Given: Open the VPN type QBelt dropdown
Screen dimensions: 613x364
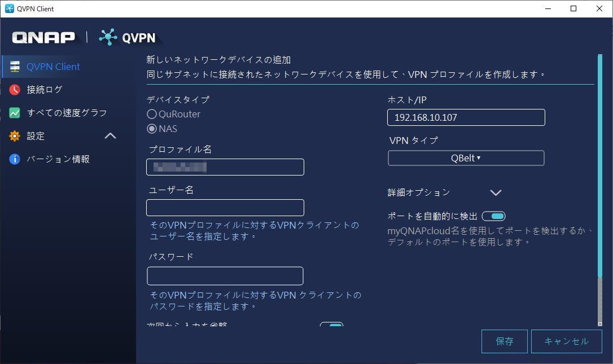Looking at the screenshot, I should point(466,158).
